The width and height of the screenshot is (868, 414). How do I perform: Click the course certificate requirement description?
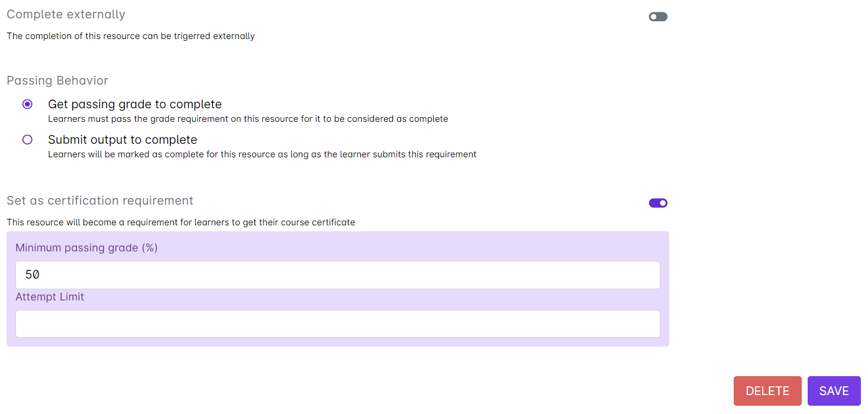click(x=180, y=222)
